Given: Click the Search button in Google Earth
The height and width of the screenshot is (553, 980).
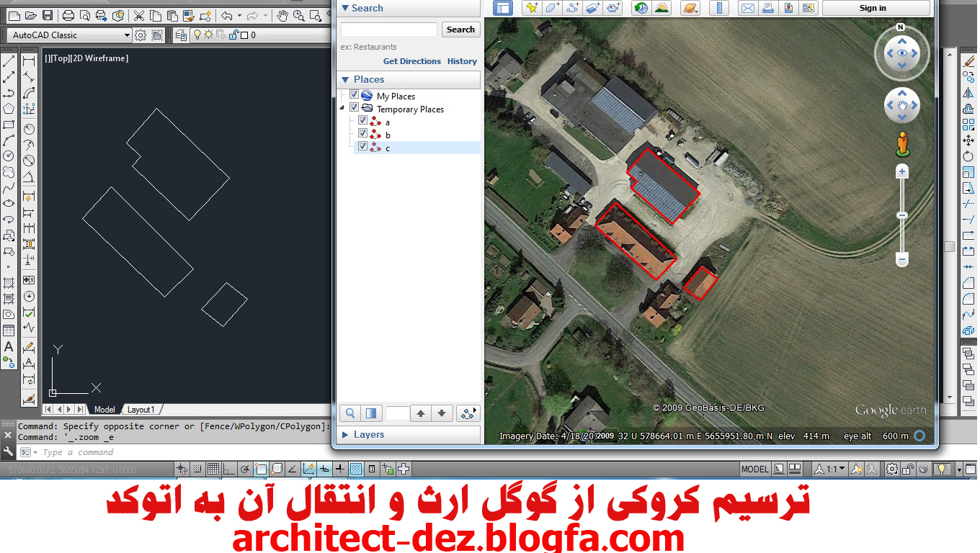Looking at the screenshot, I should (x=460, y=30).
